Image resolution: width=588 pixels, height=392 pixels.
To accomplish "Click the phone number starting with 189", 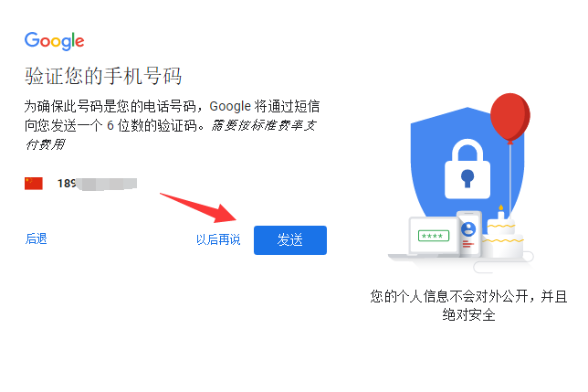I will (97, 184).
